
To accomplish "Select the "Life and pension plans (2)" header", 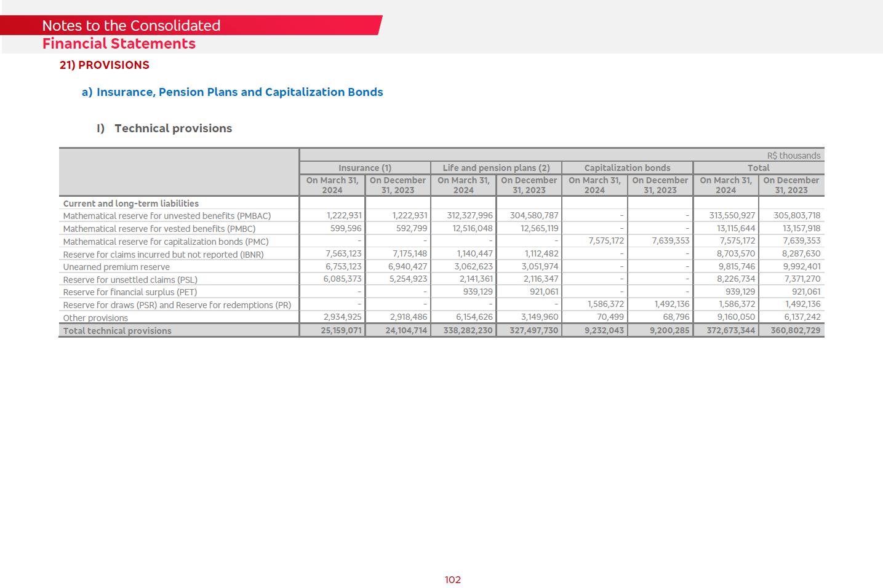I will point(496,168).
